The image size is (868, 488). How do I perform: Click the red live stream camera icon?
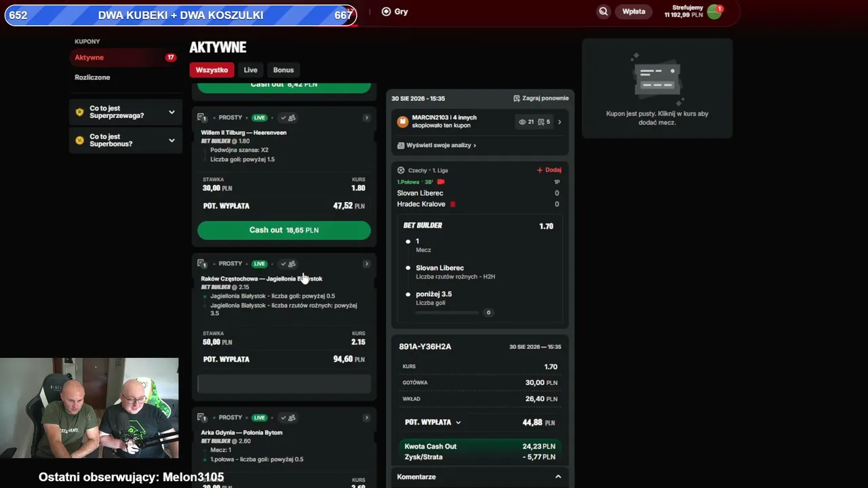click(x=441, y=182)
